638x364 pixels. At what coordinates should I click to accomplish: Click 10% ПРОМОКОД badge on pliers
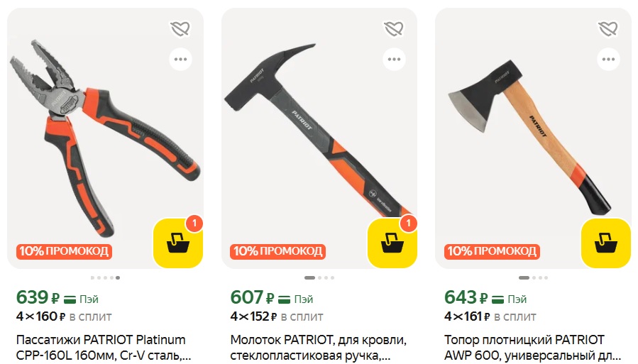[x=65, y=251]
